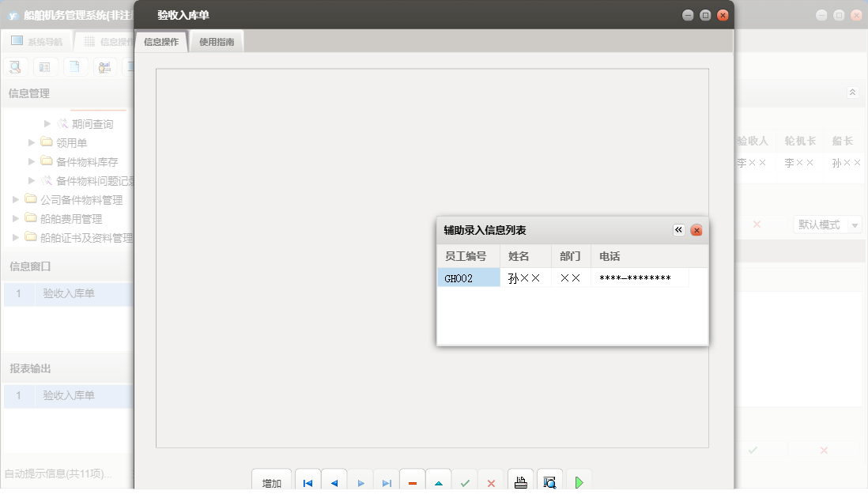Viewport: 868px width, 502px height.
Task: Click the teal up-arrow edit icon
Action: [x=438, y=483]
